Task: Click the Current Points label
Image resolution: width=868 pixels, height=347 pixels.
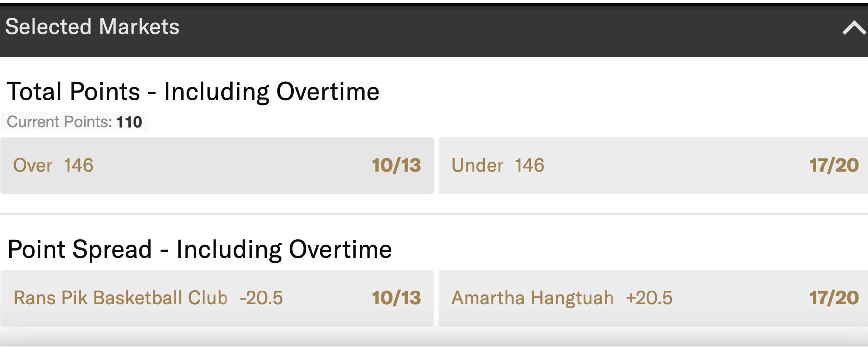Action: pyautogui.click(x=59, y=122)
